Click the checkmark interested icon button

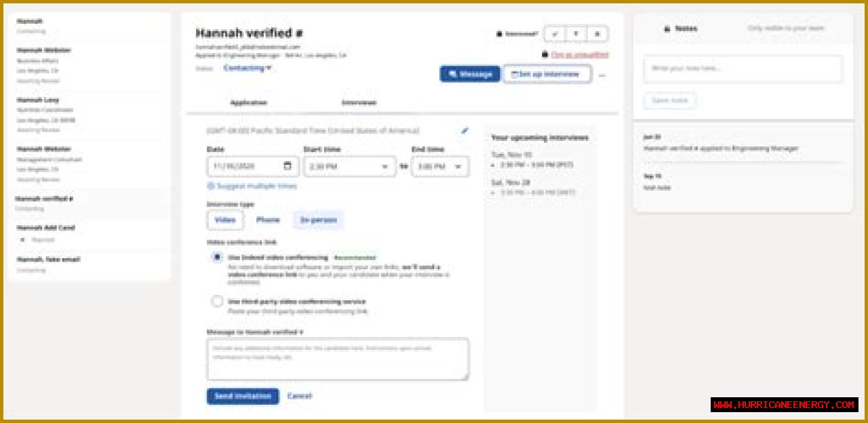555,34
